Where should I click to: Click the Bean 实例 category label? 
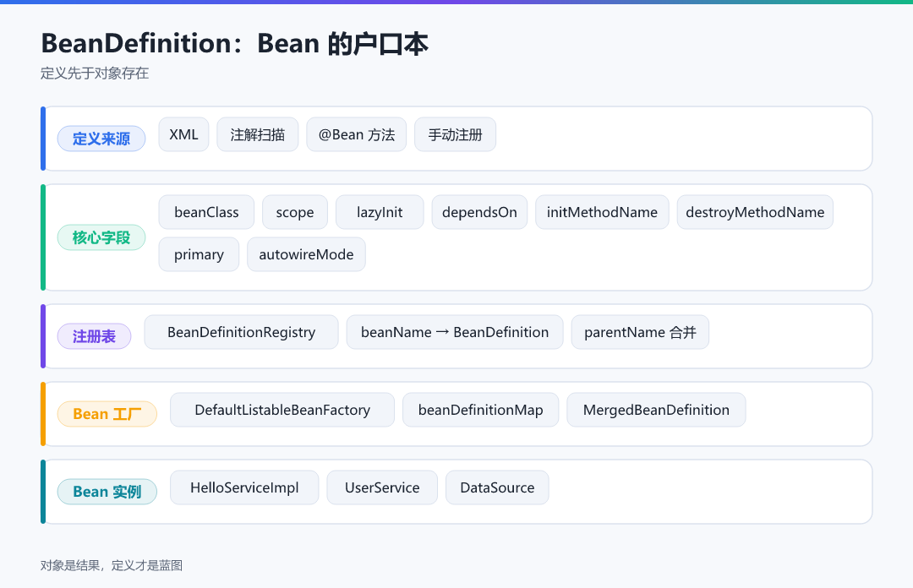(107, 492)
